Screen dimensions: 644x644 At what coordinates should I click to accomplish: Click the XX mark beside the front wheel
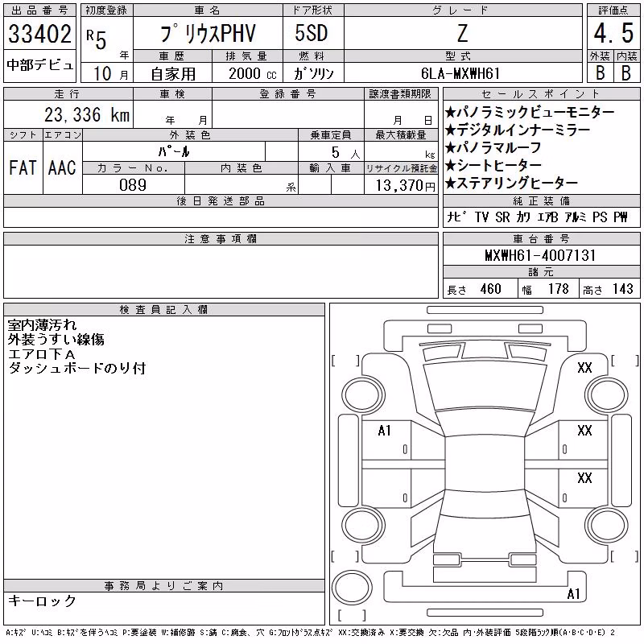coord(584,367)
